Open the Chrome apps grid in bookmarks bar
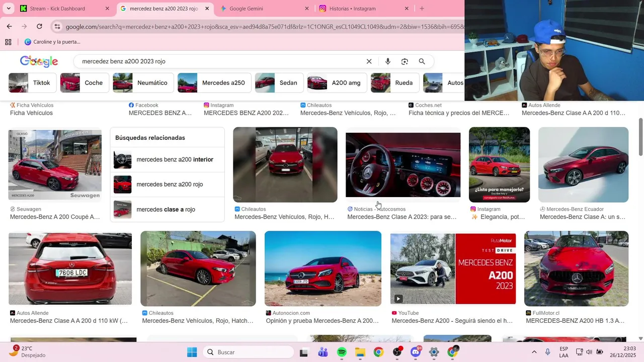The height and width of the screenshot is (362, 644). pyautogui.click(x=8, y=42)
